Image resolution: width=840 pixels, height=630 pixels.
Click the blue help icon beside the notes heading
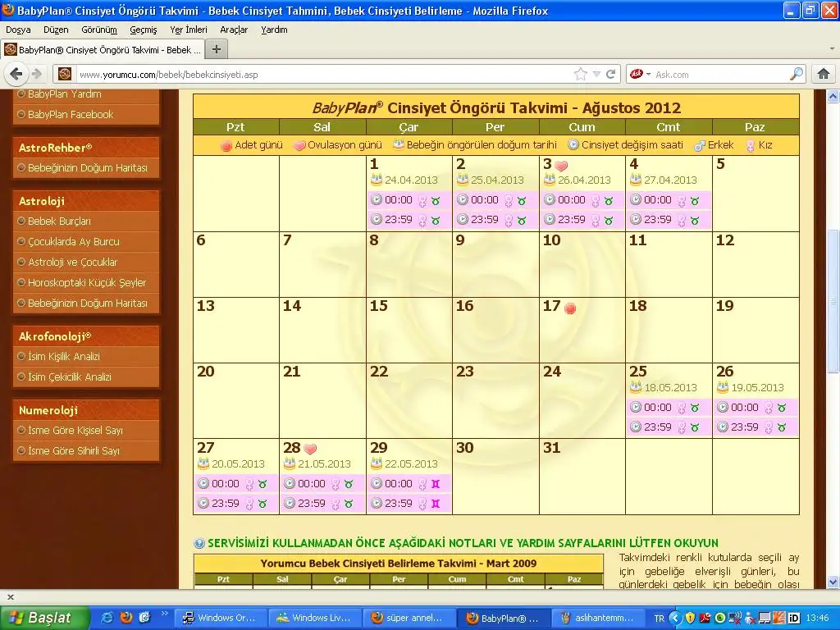click(199, 543)
